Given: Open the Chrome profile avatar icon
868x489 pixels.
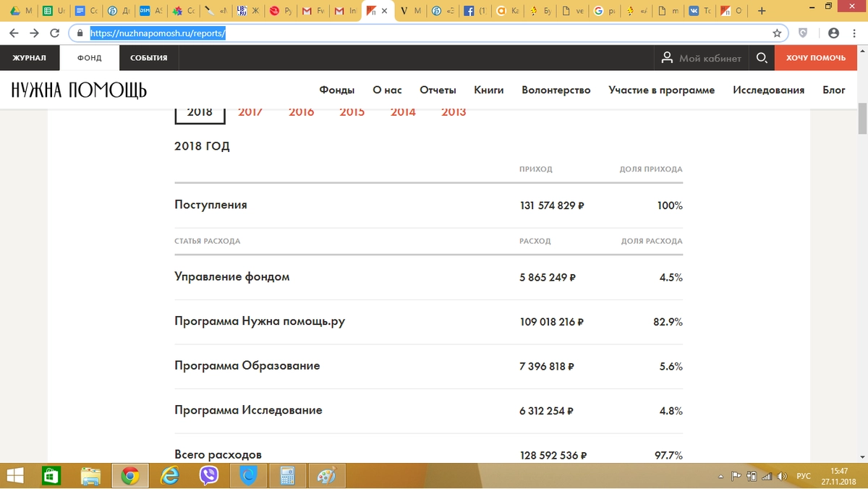Looking at the screenshot, I should [x=833, y=33].
